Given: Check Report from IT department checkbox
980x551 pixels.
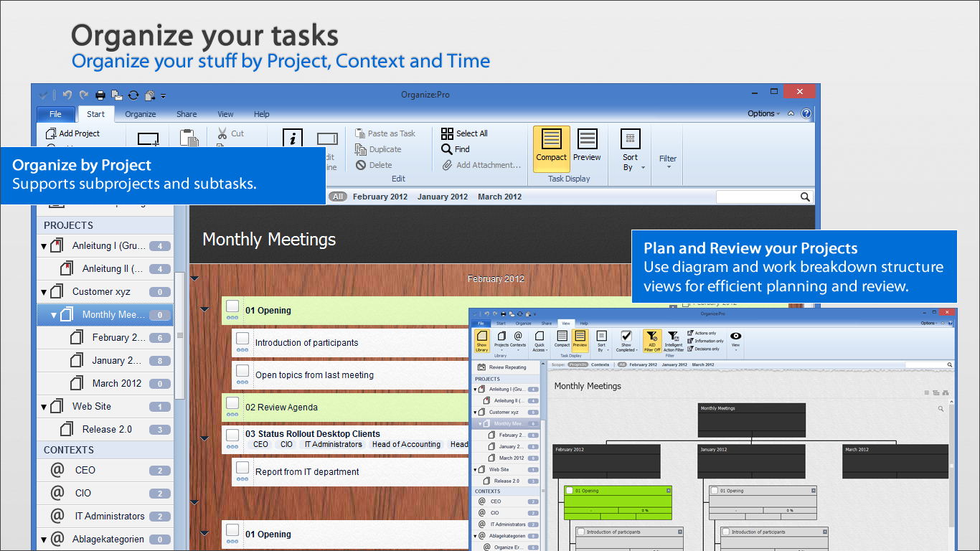Looking at the screenshot, I should coord(242,468).
